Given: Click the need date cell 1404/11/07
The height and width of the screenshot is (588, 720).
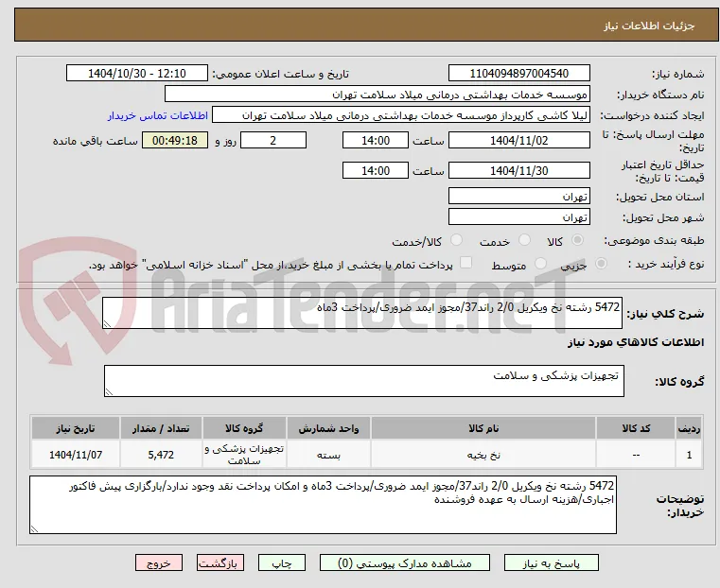Looking at the screenshot, I should [76, 455].
